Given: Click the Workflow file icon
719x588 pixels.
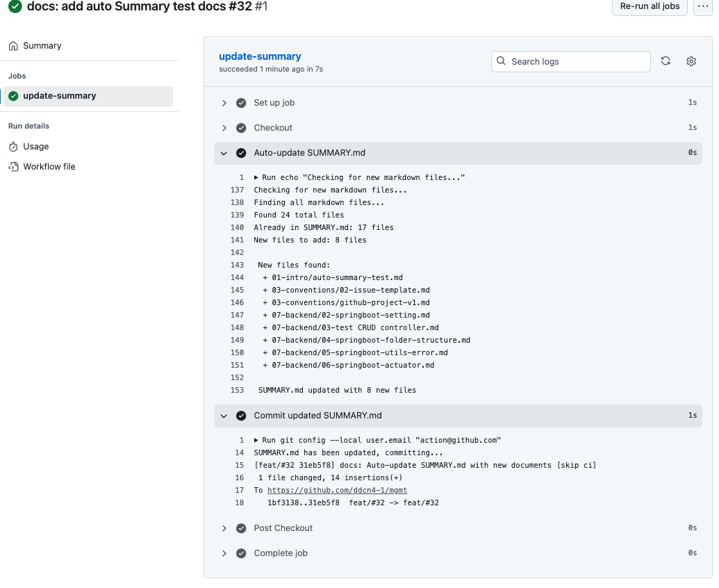Looking at the screenshot, I should click(x=13, y=167).
